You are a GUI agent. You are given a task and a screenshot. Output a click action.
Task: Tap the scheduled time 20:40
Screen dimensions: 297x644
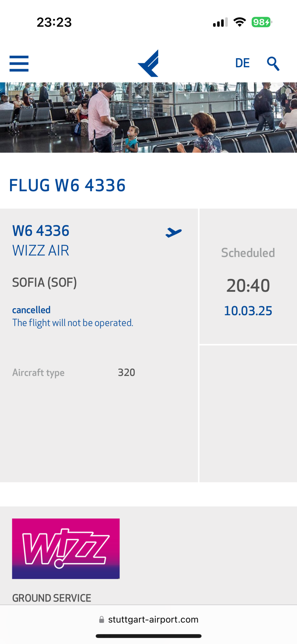pos(248,286)
